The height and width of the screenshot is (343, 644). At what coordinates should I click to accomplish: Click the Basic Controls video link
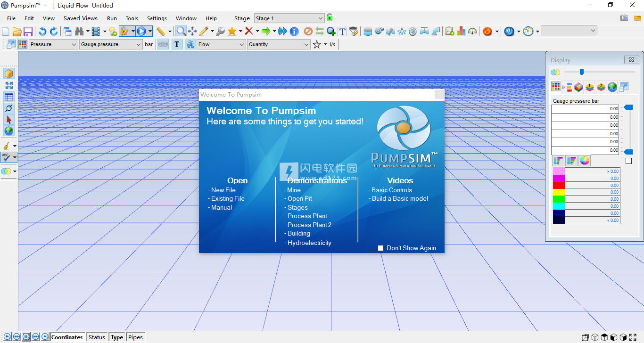tap(392, 190)
